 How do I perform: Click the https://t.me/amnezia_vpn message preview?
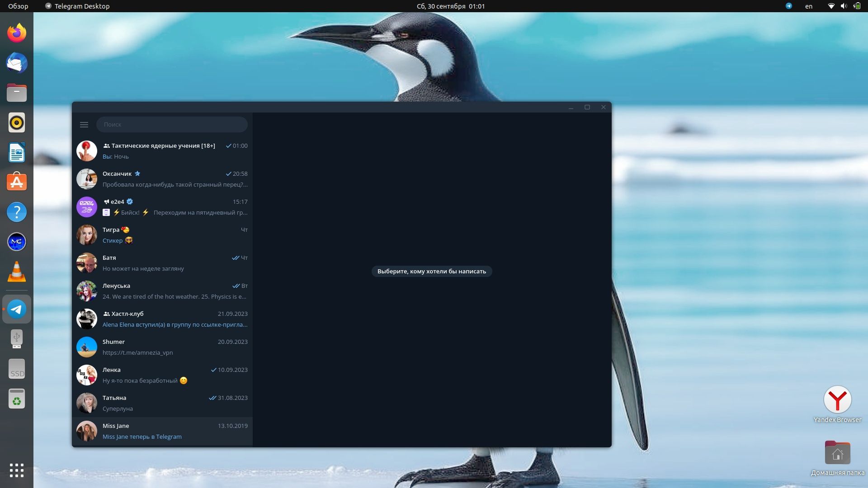point(137,352)
